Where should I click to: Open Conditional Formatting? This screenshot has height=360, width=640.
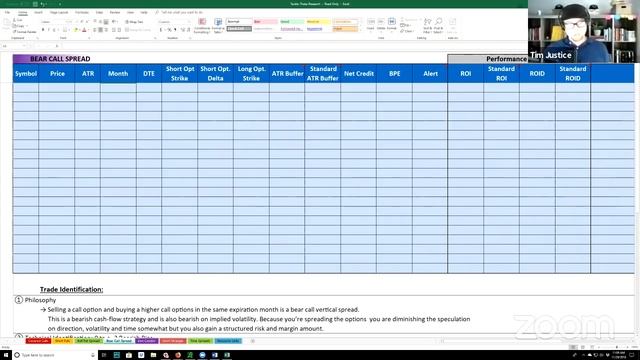[x=202, y=25]
